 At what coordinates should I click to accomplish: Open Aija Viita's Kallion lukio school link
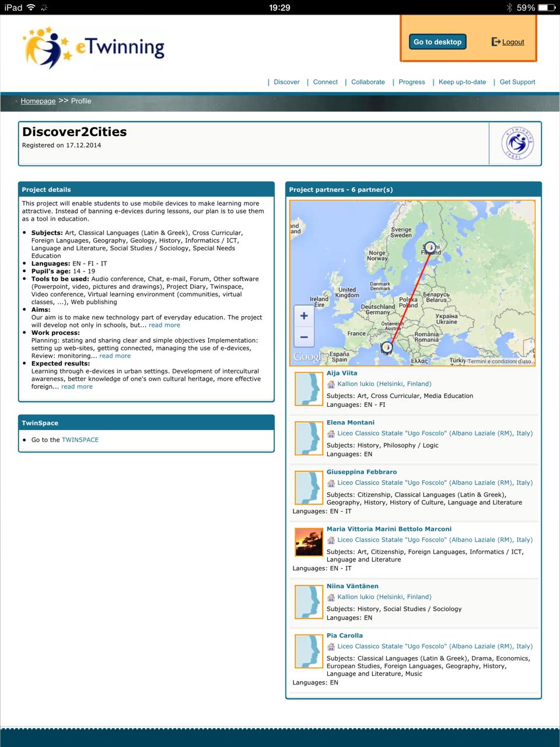click(x=384, y=384)
